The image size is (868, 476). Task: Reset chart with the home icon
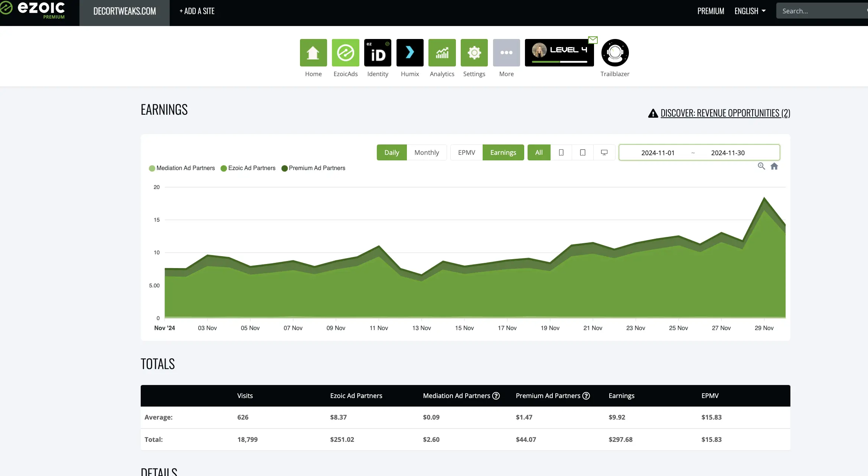click(774, 166)
